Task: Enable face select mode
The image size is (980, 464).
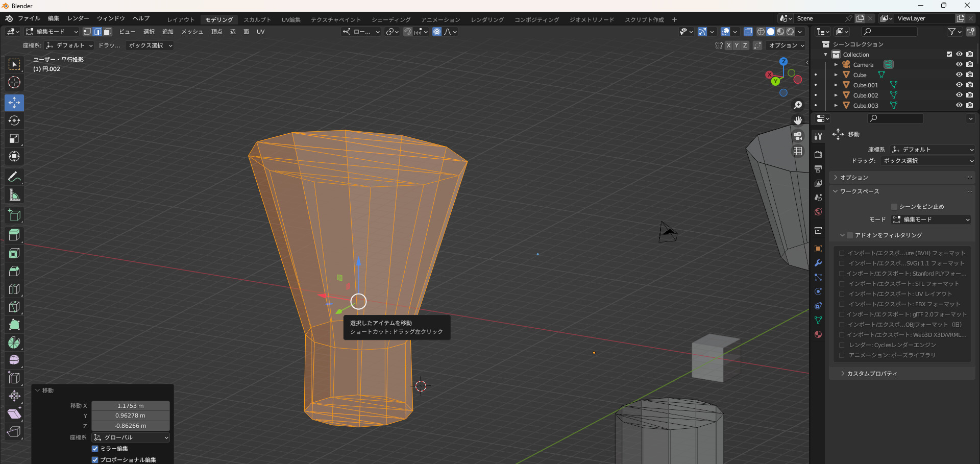Action: click(x=107, y=32)
